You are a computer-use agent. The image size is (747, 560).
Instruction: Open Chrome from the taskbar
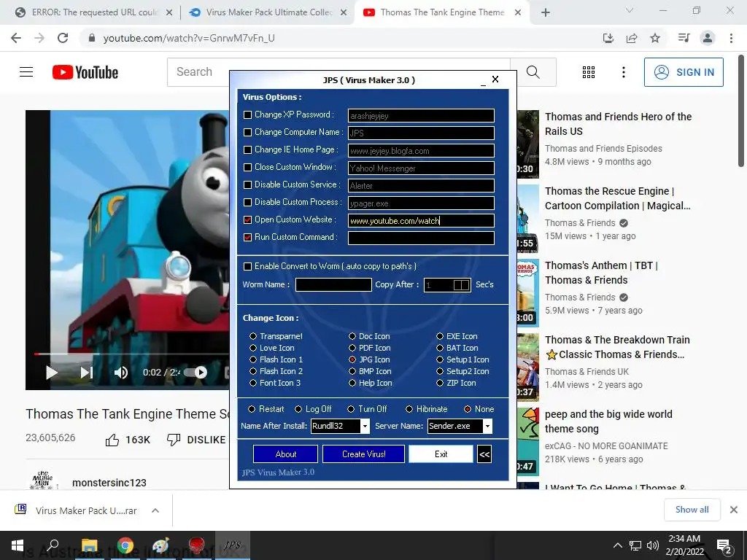125,545
